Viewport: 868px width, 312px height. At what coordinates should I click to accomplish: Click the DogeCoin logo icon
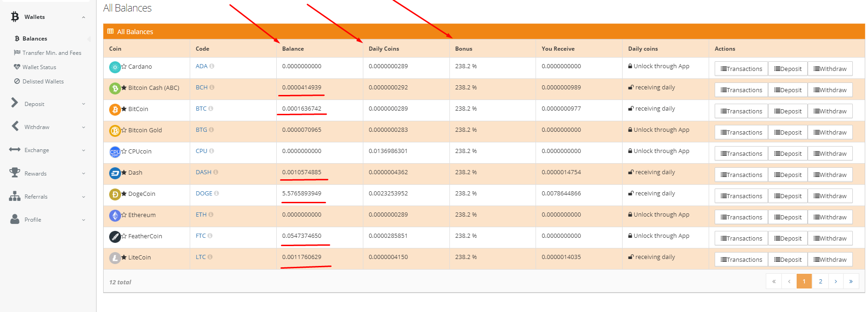tap(115, 194)
